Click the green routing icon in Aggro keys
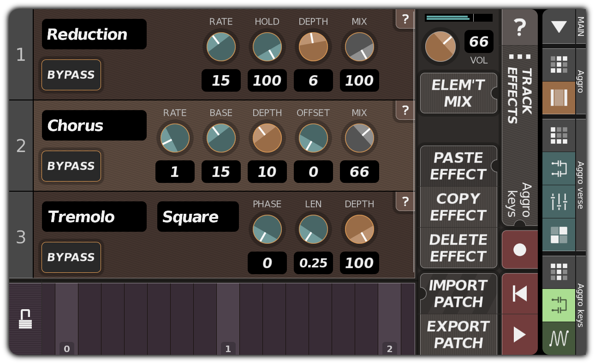The width and height of the screenshot is (595, 364). click(559, 305)
